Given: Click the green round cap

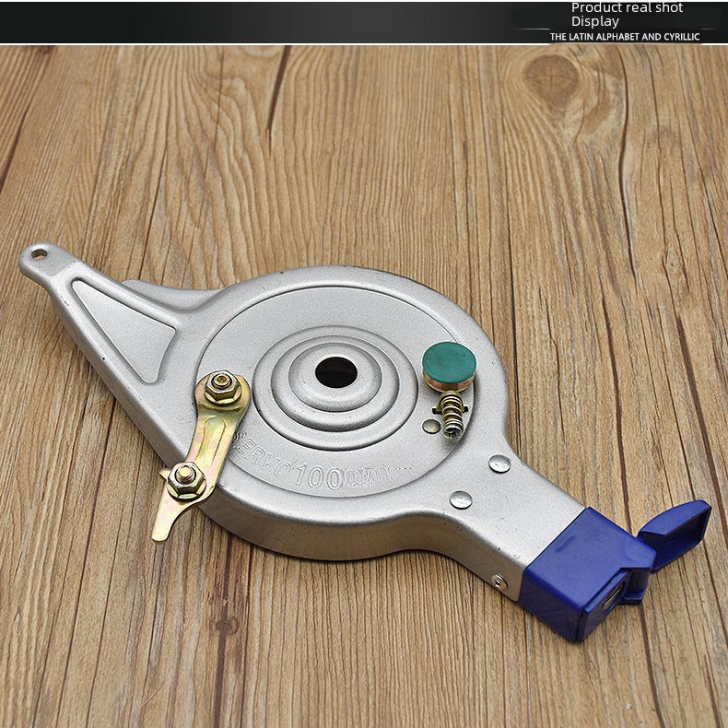Looking at the screenshot, I should click(x=449, y=362).
